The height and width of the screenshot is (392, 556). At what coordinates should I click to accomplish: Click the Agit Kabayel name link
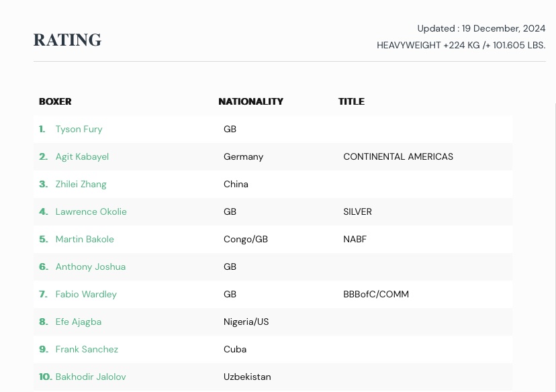tap(82, 156)
